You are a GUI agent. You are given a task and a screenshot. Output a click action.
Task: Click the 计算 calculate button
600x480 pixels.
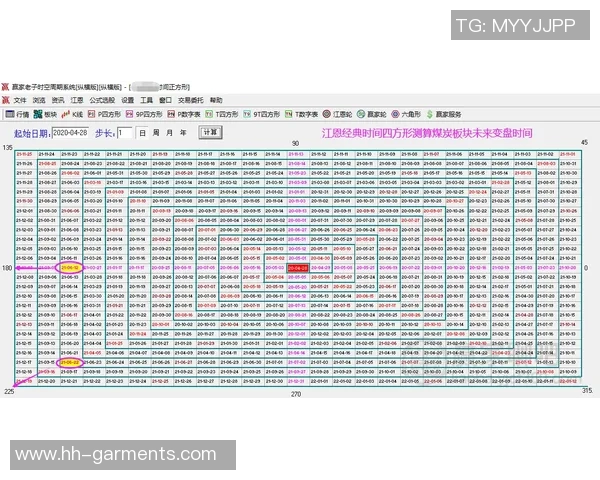coord(210,132)
